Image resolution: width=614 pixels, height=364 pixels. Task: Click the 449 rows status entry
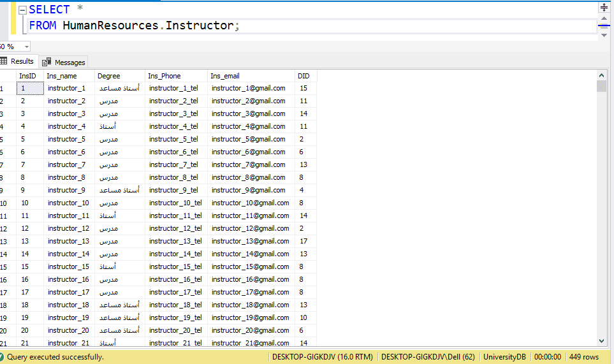click(584, 357)
